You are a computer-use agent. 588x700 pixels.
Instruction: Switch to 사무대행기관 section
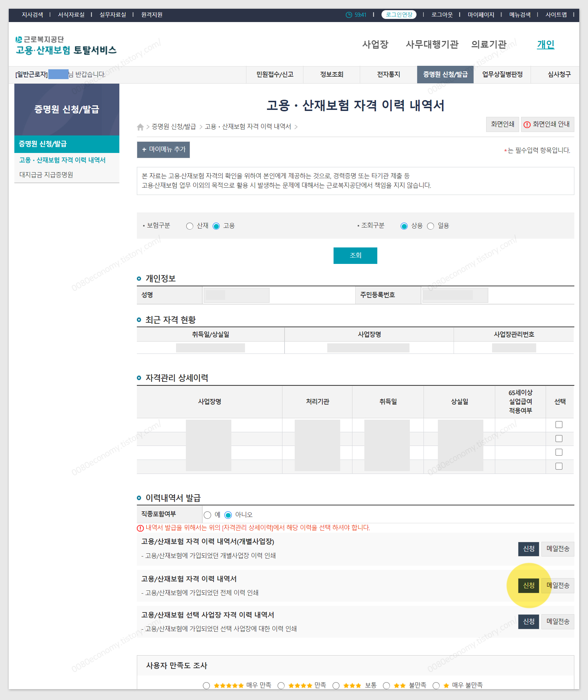click(432, 44)
